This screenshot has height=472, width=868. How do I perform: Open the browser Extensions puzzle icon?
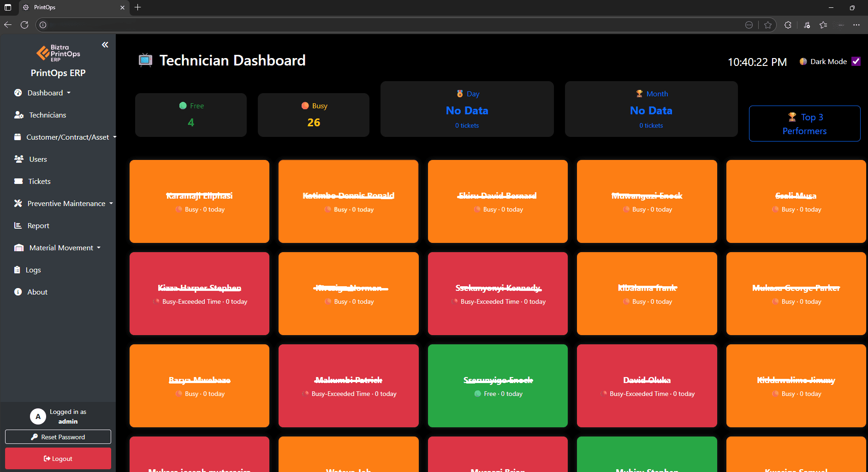pyautogui.click(x=788, y=25)
